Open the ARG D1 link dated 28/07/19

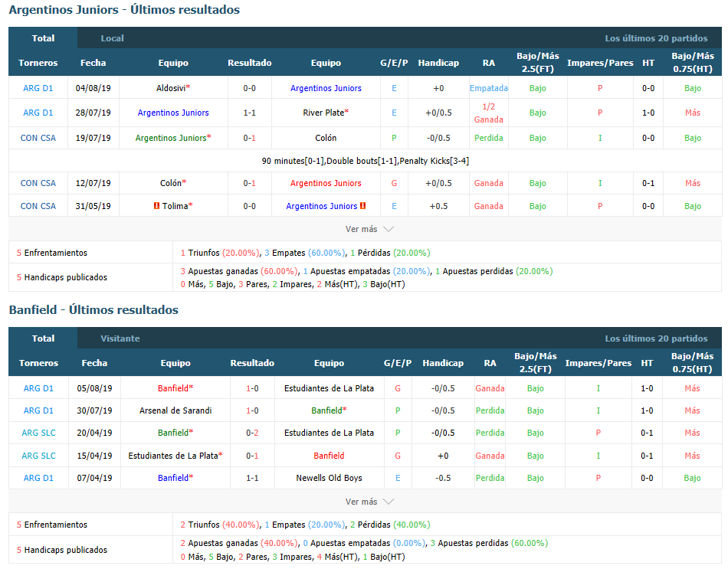pyautogui.click(x=38, y=113)
